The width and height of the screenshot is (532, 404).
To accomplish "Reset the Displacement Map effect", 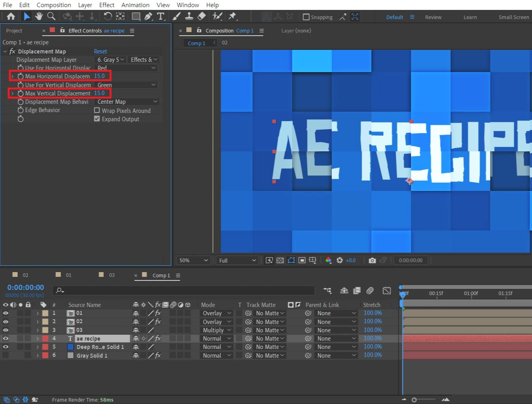I will pyautogui.click(x=101, y=51).
